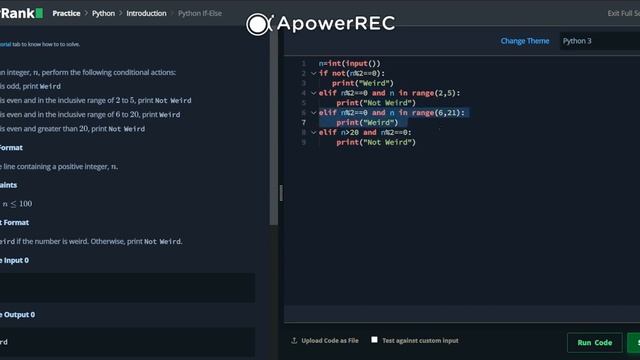Select the Python If-Else breadcrumb
The width and height of the screenshot is (640, 360).
200,13
